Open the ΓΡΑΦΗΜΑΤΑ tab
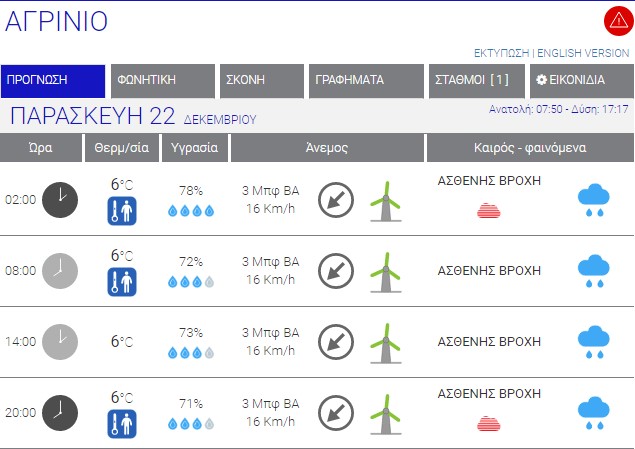 (367, 81)
